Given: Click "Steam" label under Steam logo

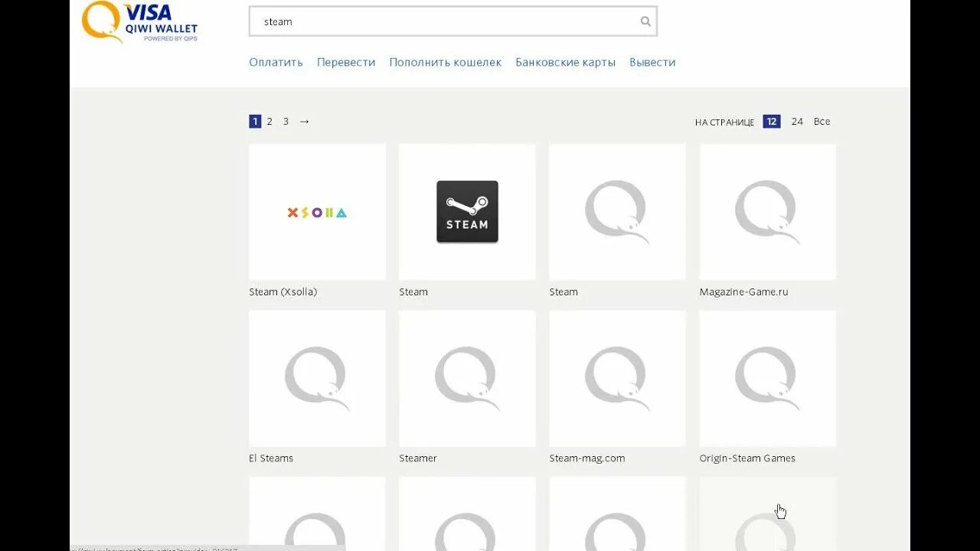Looking at the screenshot, I should pos(413,292).
